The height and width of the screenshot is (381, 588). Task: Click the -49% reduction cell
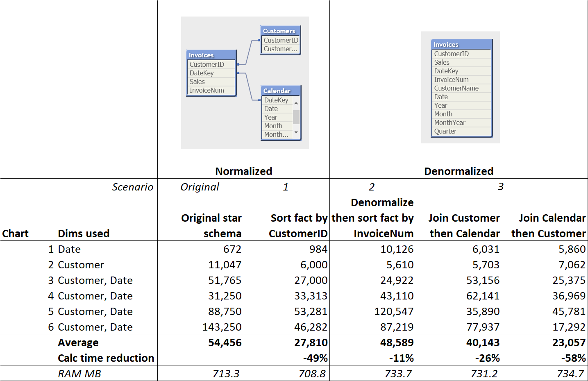pyautogui.click(x=316, y=358)
